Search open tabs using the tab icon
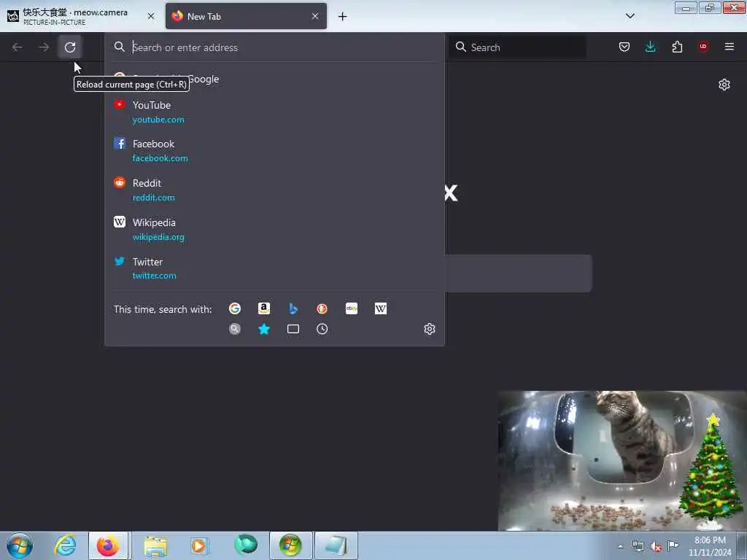This screenshot has height=560, width=747. (293, 329)
